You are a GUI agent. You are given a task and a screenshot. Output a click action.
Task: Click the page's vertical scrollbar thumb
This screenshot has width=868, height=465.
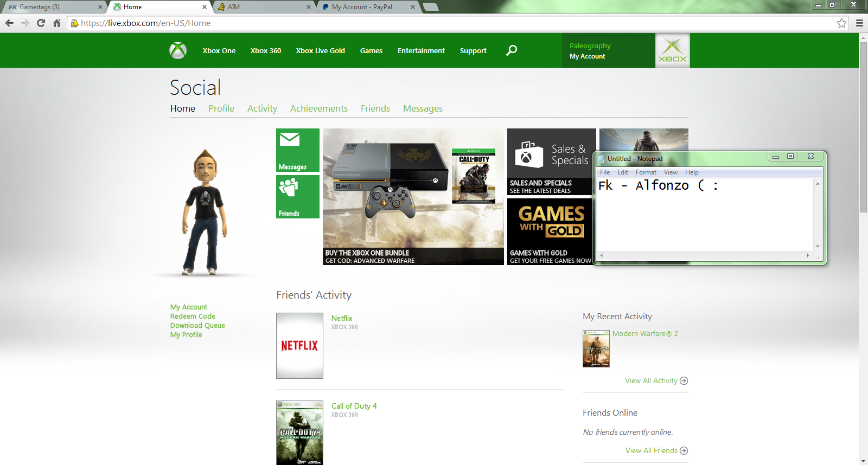point(863,127)
